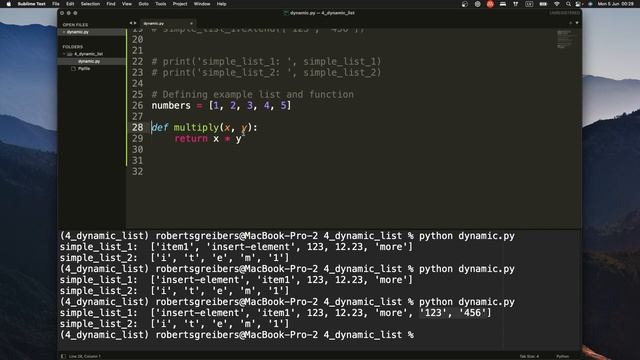Open the Goto menu
The width and height of the screenshot is (640, 360).
tap(143, 4)
